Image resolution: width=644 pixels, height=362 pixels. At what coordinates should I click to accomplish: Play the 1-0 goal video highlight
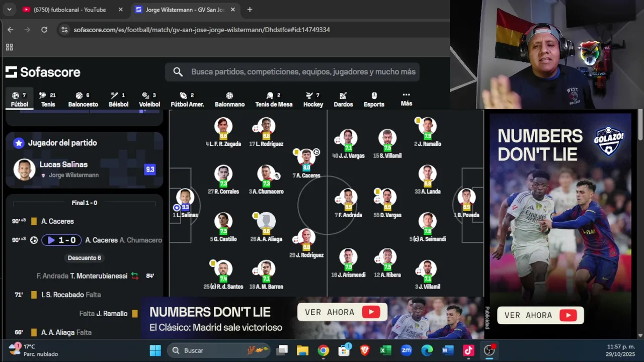coord(61,240)
